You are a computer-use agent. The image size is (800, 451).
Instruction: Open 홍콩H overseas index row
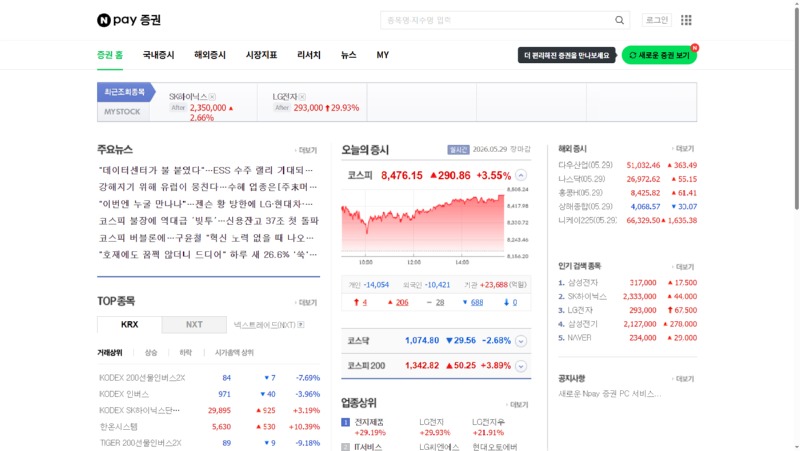(628, 193)
